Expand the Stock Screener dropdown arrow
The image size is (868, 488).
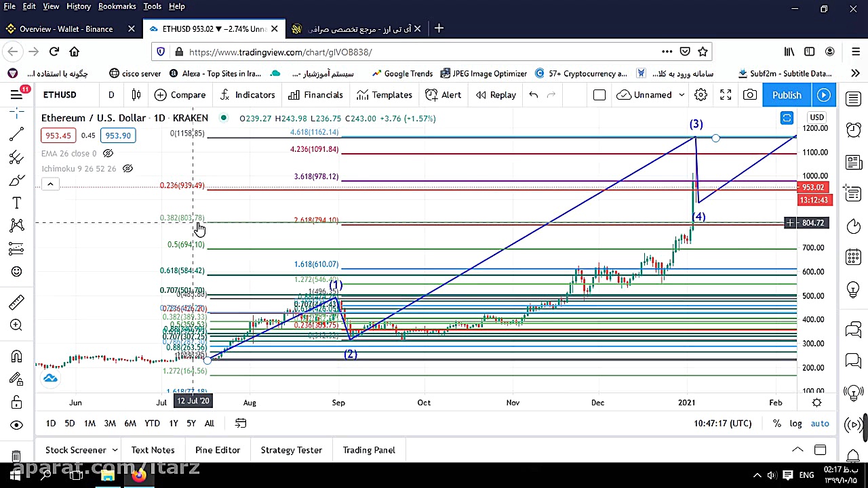pos(115,450)
